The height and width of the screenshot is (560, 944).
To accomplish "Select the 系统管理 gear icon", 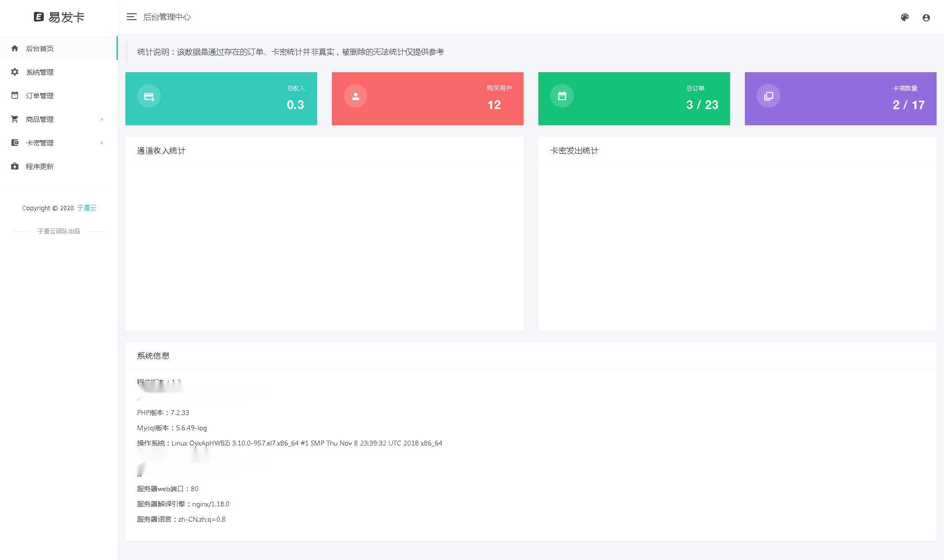I will tap(14, 72).
